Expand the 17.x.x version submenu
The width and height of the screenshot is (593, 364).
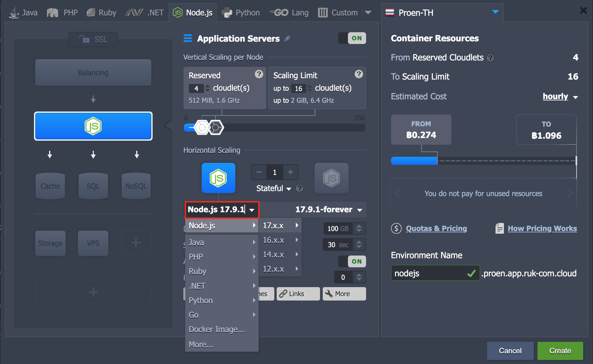coord(280,226)
